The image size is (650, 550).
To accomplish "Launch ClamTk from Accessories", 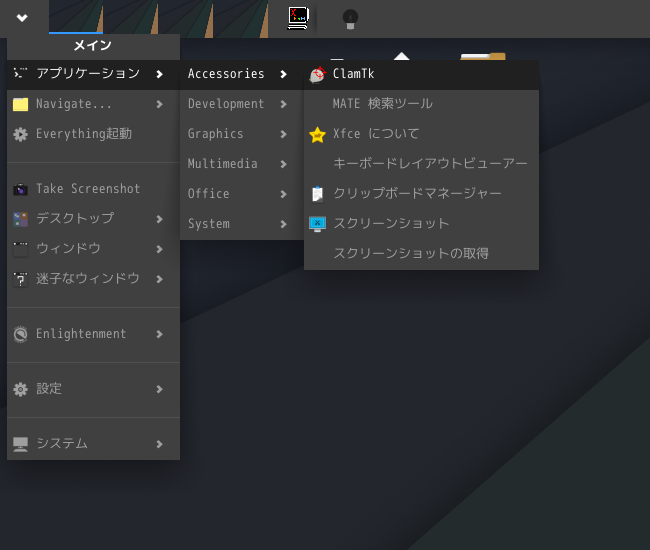I will pos(422,74).
